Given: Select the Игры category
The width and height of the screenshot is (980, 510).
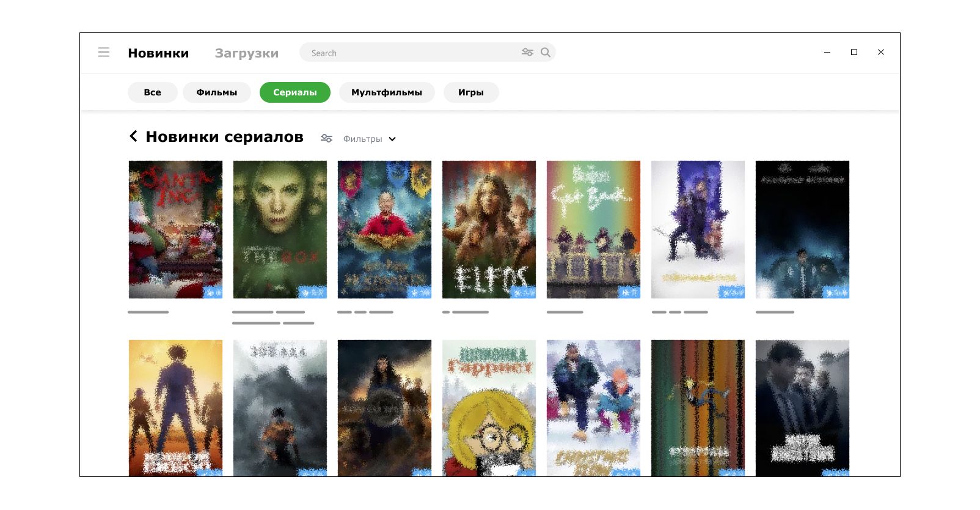Looking at the screenshot, I should 471,92.
